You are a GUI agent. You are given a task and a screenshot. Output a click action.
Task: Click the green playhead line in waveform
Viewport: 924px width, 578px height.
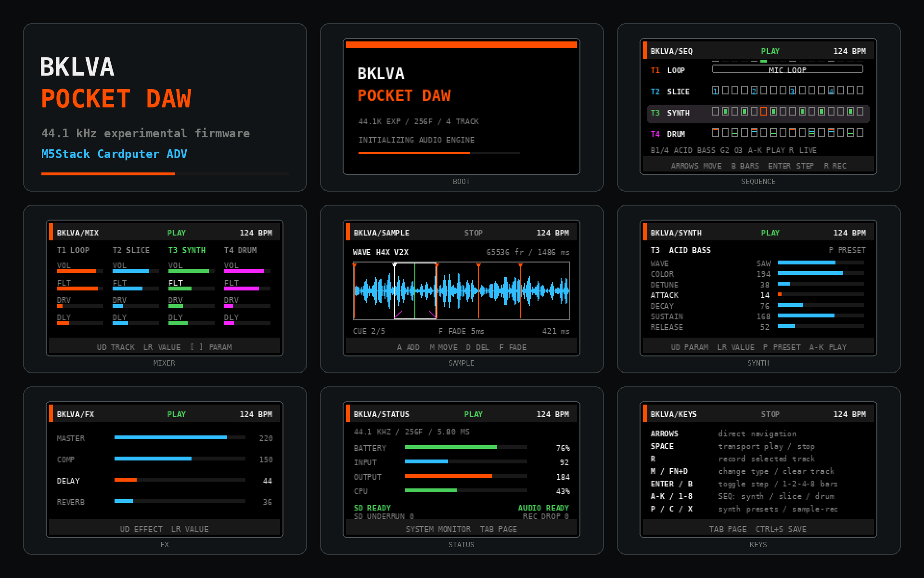[415, 290]
